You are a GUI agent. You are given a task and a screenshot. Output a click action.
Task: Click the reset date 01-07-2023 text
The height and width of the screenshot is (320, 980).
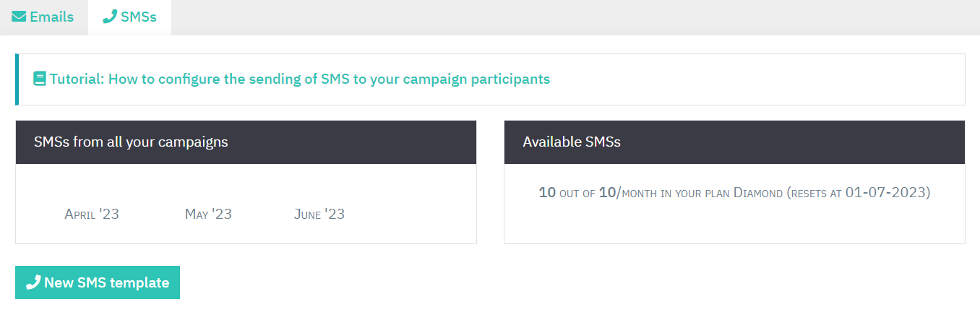[887, 193]
